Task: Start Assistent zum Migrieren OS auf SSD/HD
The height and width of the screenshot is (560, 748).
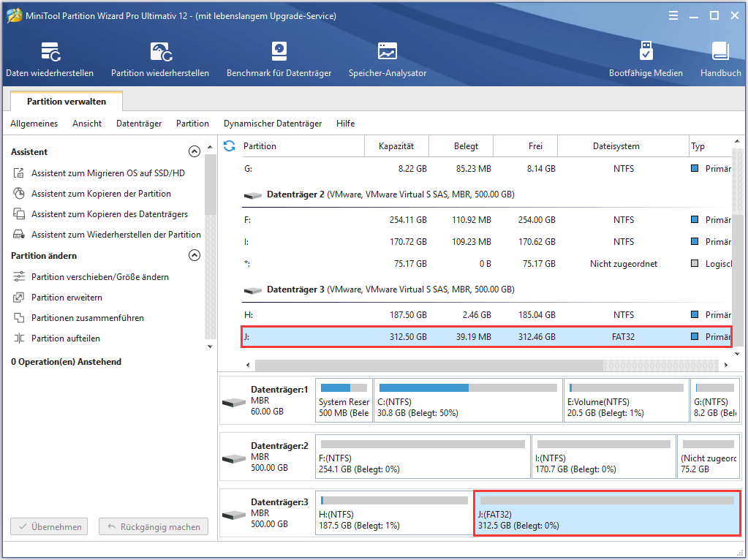Action: click(107, 173)
